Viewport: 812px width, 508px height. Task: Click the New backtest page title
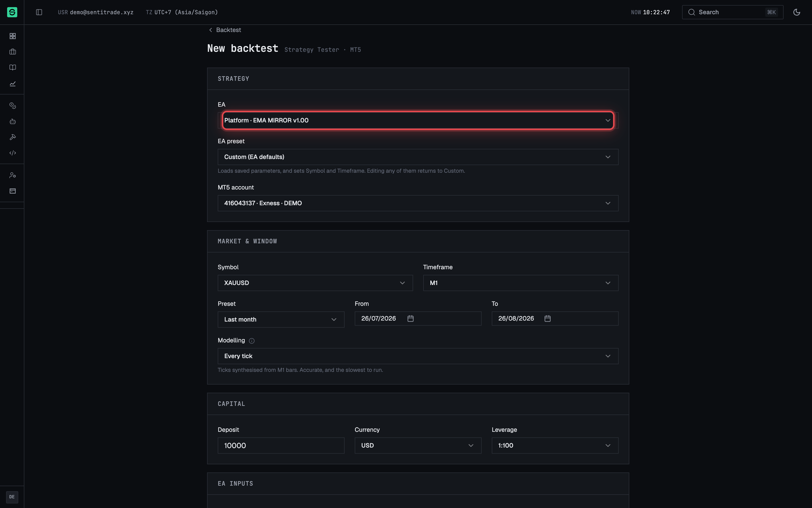pyautogui.click(x=243, y=48)
